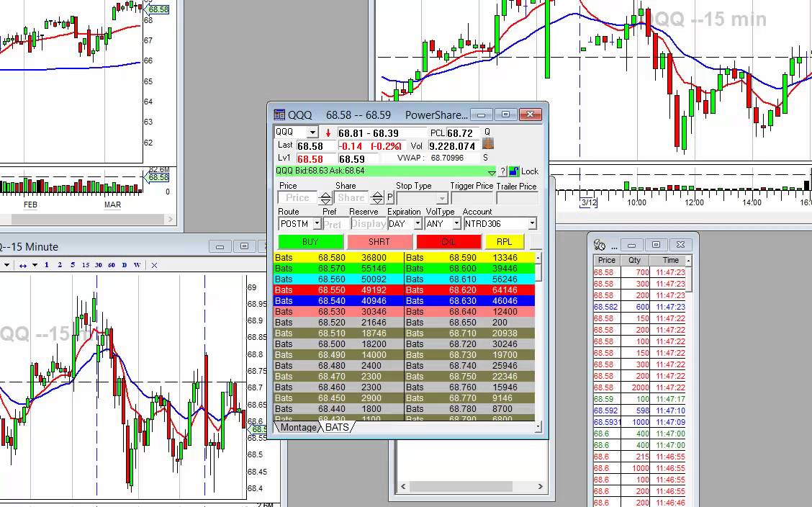Expand the green bid/ask bar triangle
The width and height of the screenshot is (812, 507).
tap(492, 171)
